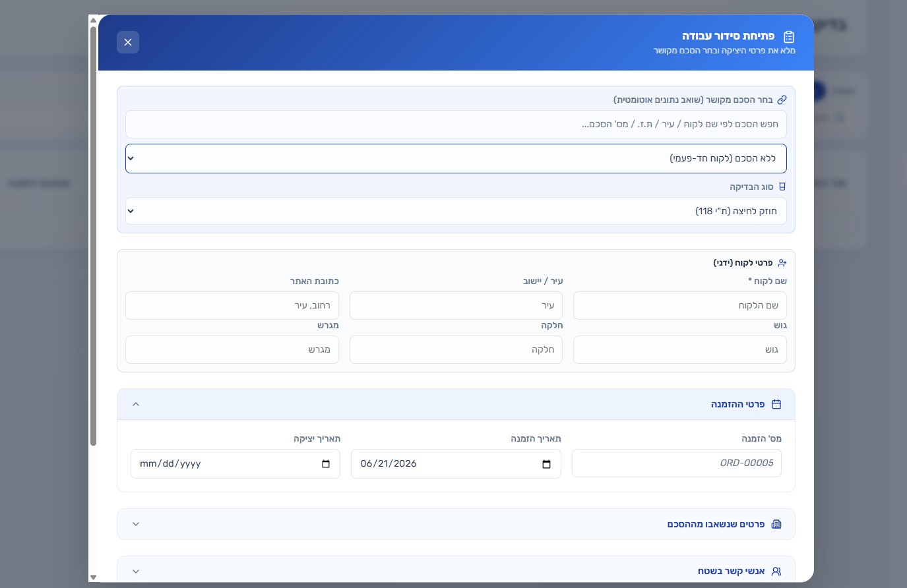This screenshot has height=588, width=907.
Task: Open the ללא הסכם (לקוח חד-פעמי) dropdown
Action: 456,158
